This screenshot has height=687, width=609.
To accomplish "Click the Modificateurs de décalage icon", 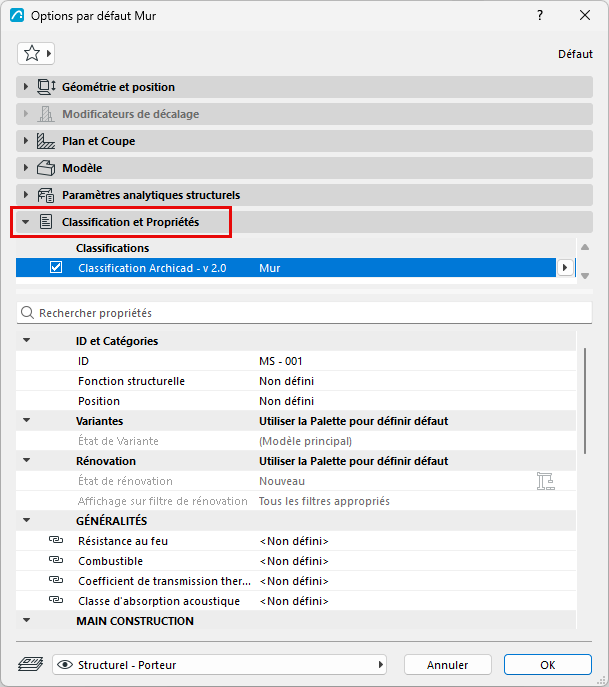I will tap(46, 114).
